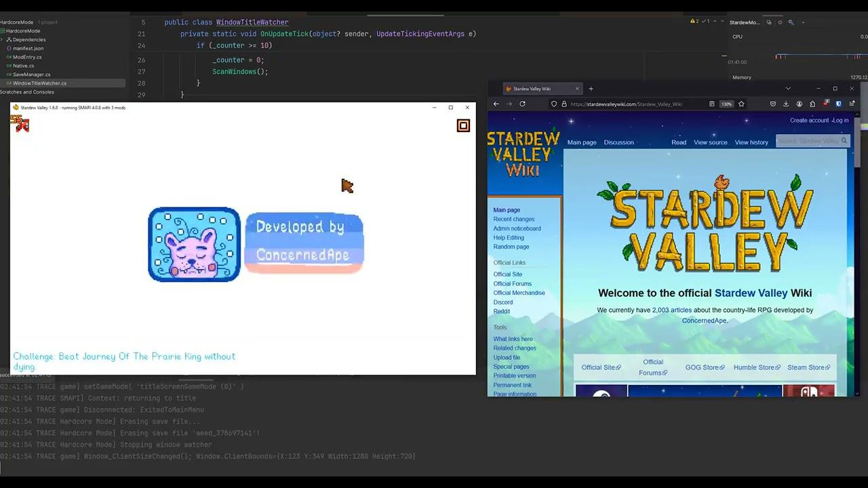The width and height of the screenshot is (868, 488).
Task: Bookmark this page with the star icon
Action: (741, 104)
